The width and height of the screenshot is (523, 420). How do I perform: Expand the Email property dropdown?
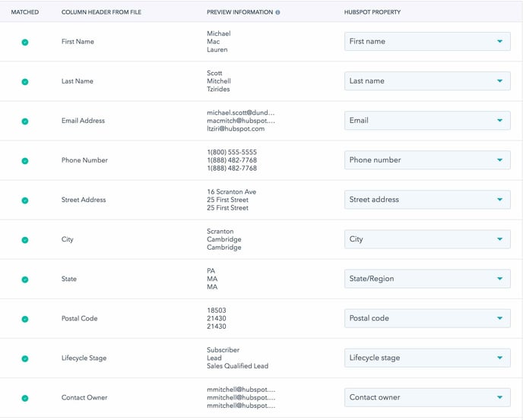(427, 120)
